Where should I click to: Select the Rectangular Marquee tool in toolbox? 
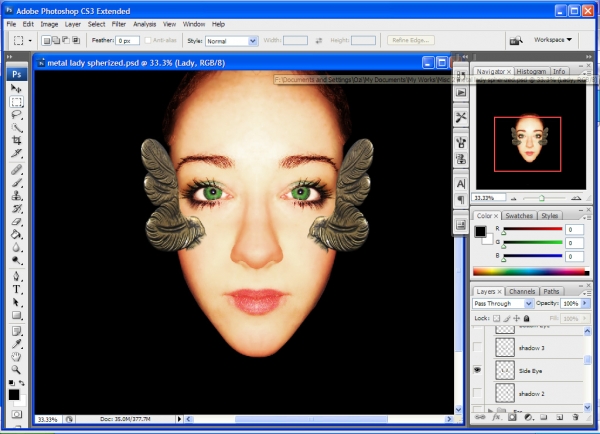(x=16, y=102)
